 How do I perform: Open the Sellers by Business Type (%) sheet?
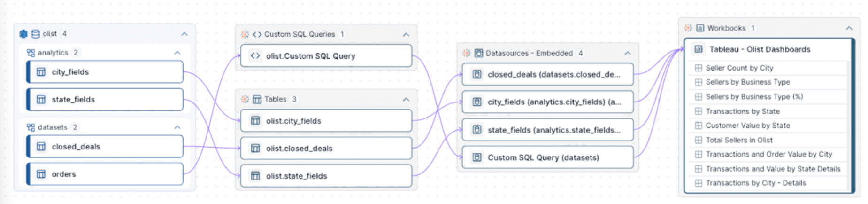[768, 97]
